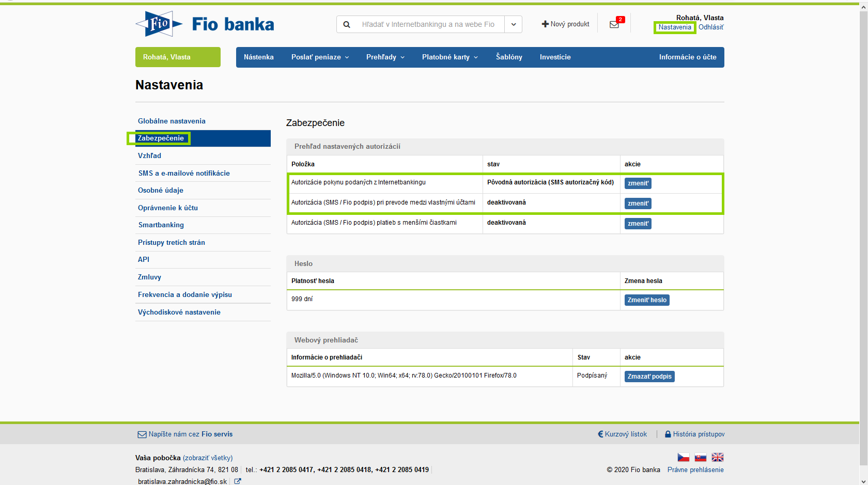Viewport: 868px width, 485px height.
Task: Click zmeniť for smaller amount payments
Action: (x=638, y=224)
